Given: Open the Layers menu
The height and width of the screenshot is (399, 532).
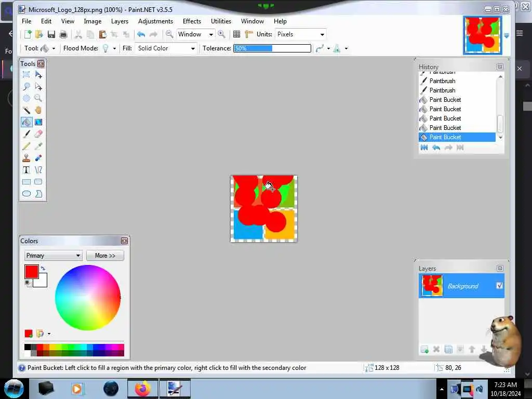Looking at the screenshot, I should point(120,21).
